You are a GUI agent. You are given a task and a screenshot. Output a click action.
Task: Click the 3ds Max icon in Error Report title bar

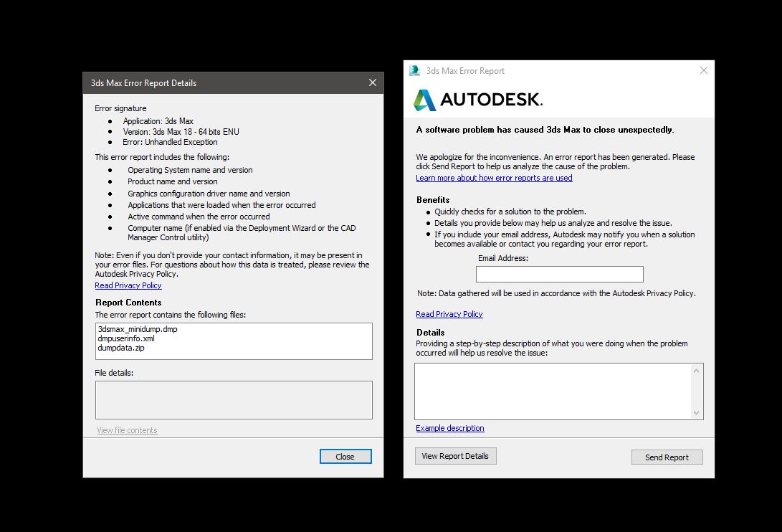[414, 70]
